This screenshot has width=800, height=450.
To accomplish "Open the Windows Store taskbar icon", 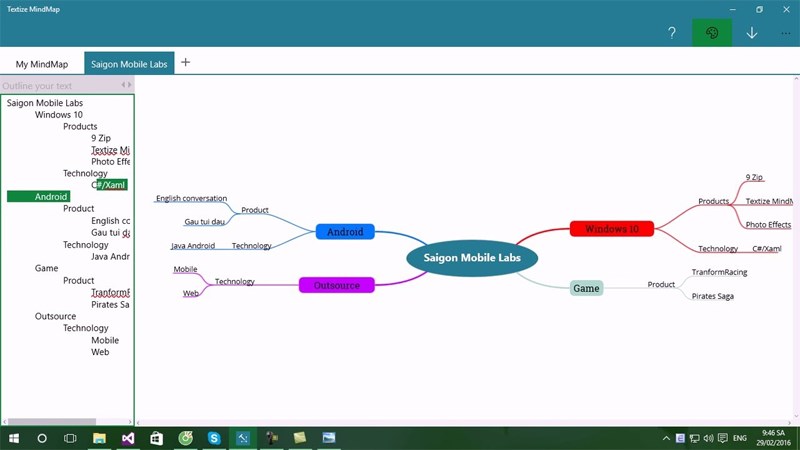I will click(x=157, y=438).
